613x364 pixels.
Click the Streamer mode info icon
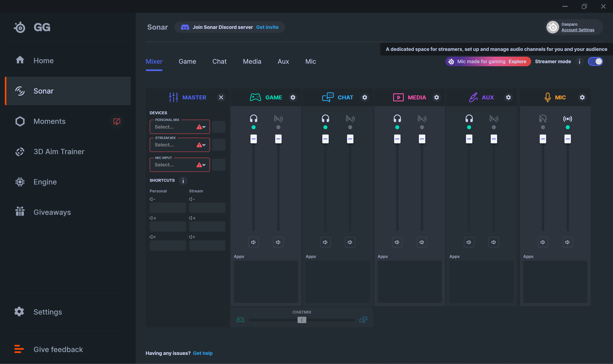click(580, 62)
